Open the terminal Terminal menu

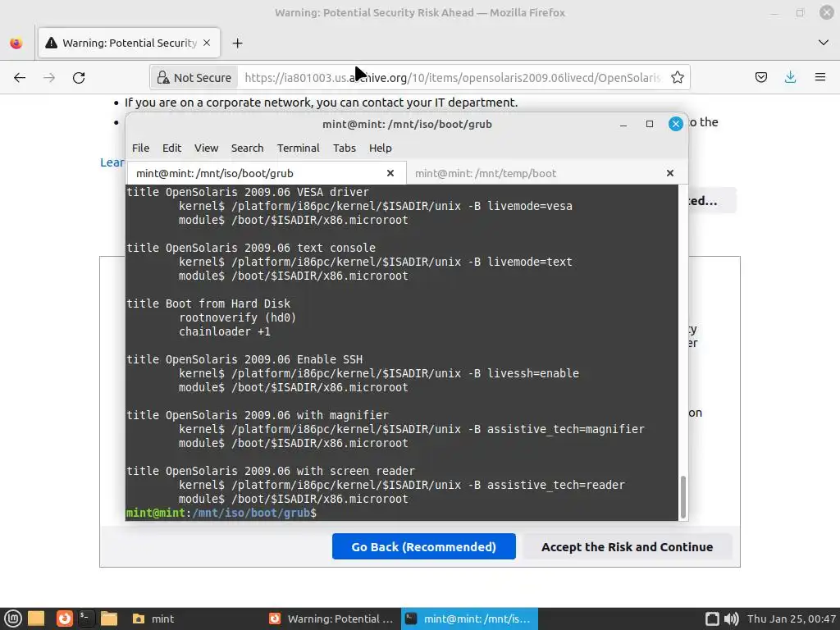298,148
